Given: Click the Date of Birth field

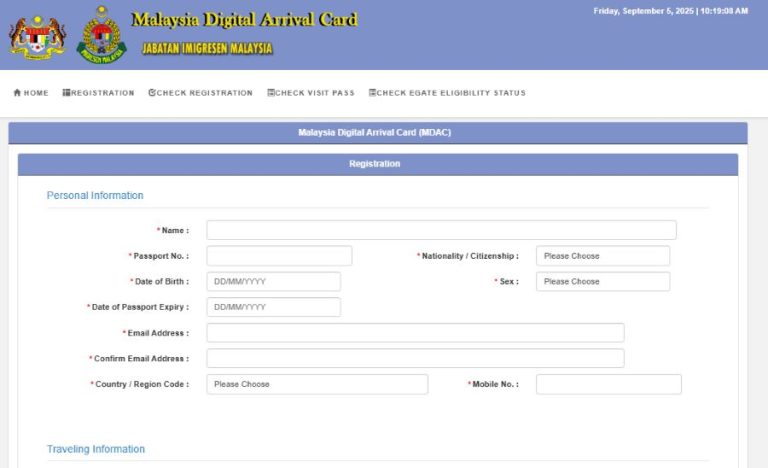Looking at the screenshot, I should (273, 281).
